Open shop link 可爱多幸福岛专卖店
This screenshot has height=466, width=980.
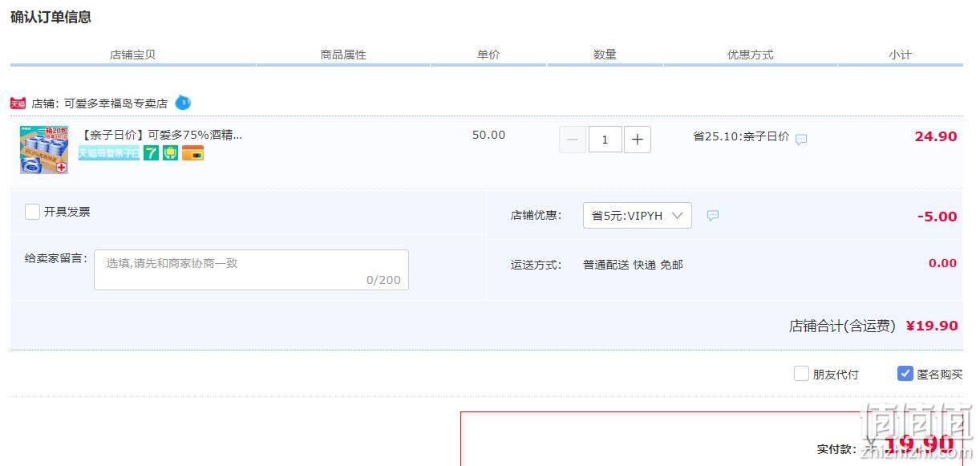[116, 103]
